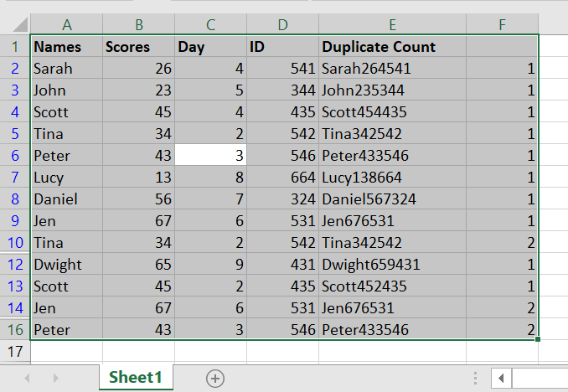Select the cell containing Lucy
The height and width of the screenshot is (392, 568).
click(67, 178)
